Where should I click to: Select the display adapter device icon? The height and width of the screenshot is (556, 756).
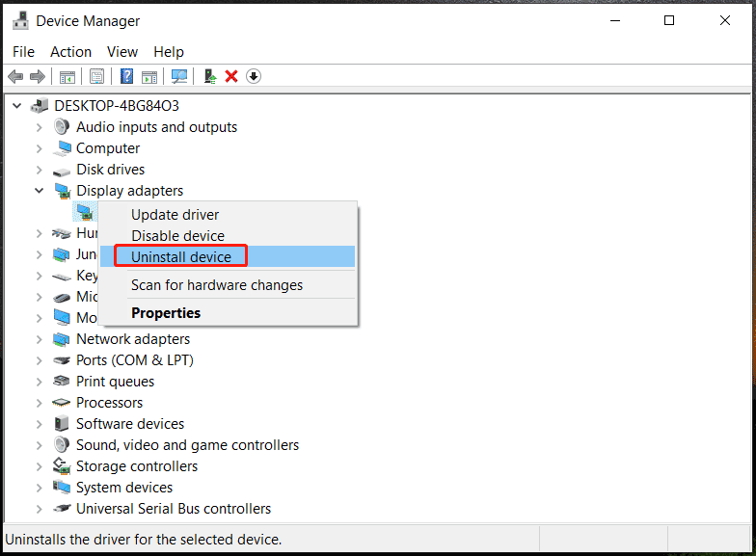point(85,212)
